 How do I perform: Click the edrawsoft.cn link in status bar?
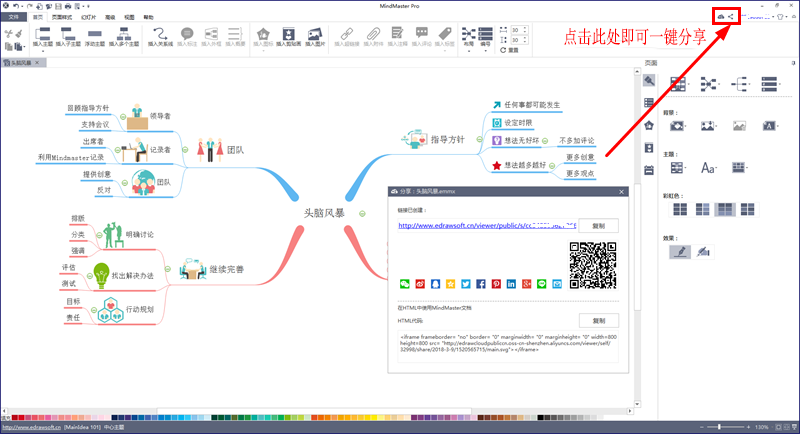coord(32,427)
